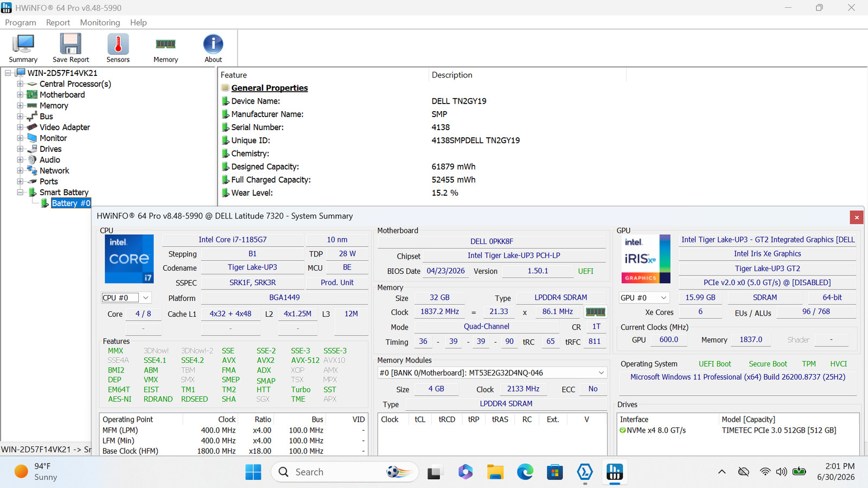Image resolution: width=868 pixels, height=488 pixels.
Task: Click the taskbar Search box
Action: (344, 472)
